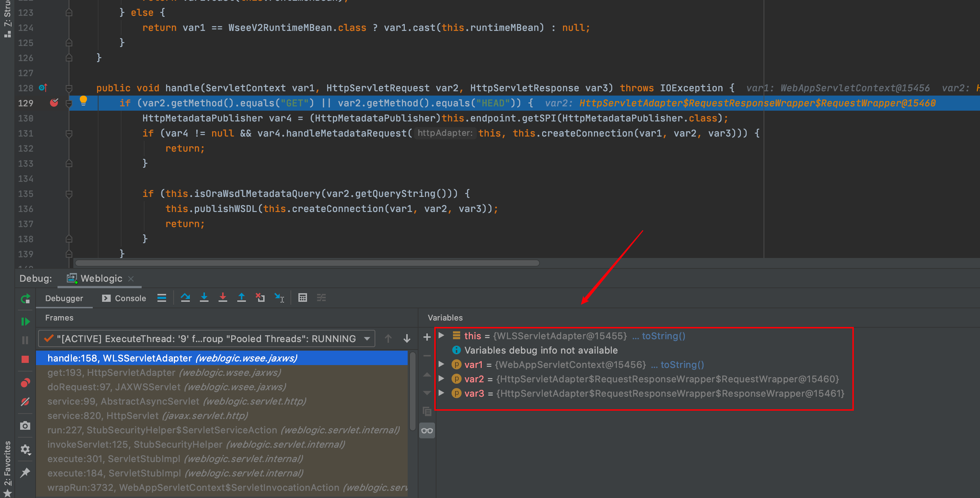Stop the debug session
980x498 pixels.
click(x=25, y=359)
